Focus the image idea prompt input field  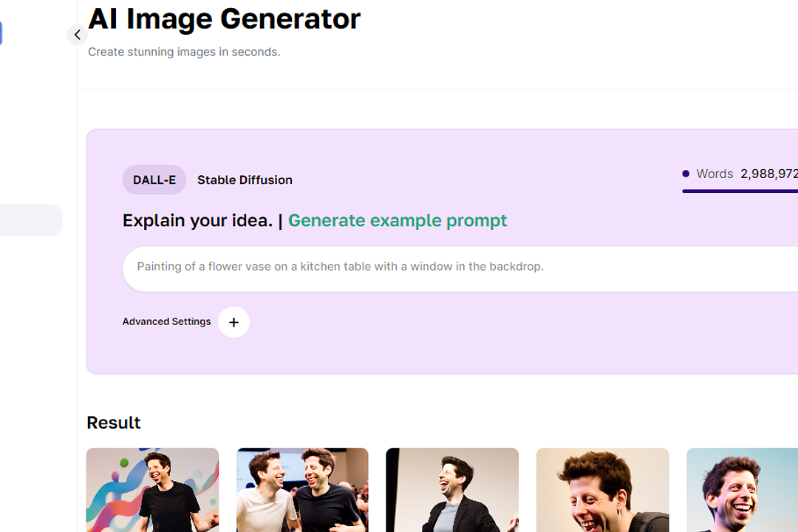tap(460, 269)
